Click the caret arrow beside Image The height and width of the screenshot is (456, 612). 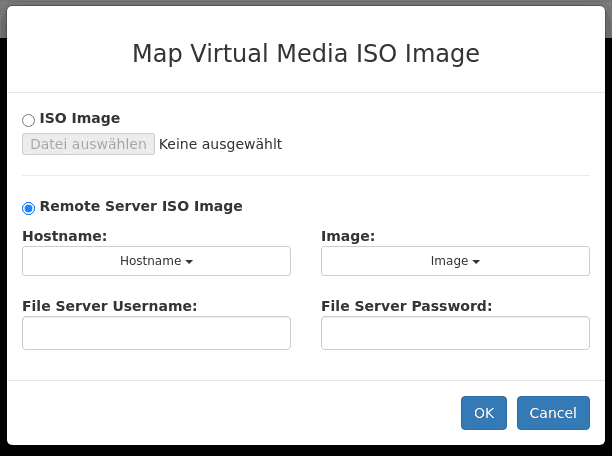pyautogui.click(x=476, y=262)
